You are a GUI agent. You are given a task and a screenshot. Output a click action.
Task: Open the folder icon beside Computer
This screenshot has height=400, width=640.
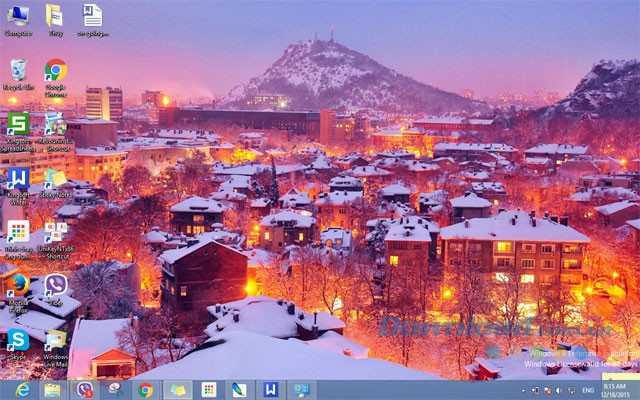[x=55, y=20]
